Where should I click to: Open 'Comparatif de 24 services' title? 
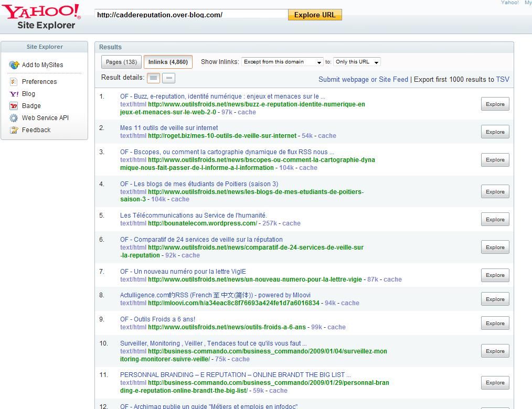[201, 240]
